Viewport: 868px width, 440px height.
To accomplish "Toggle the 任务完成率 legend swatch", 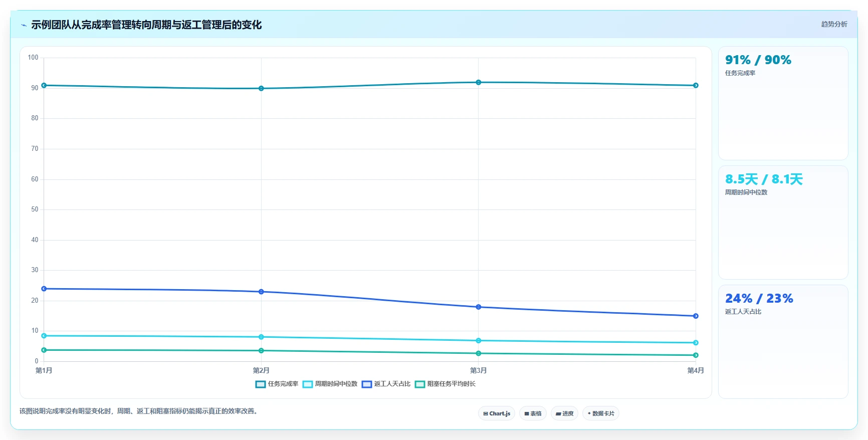I will (261, 384).
